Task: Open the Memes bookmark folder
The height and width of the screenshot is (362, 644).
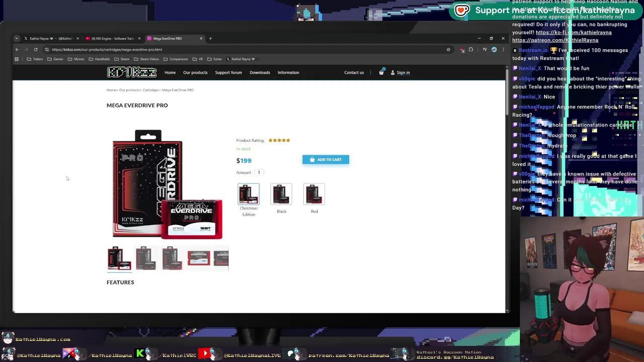Action: 76,59
